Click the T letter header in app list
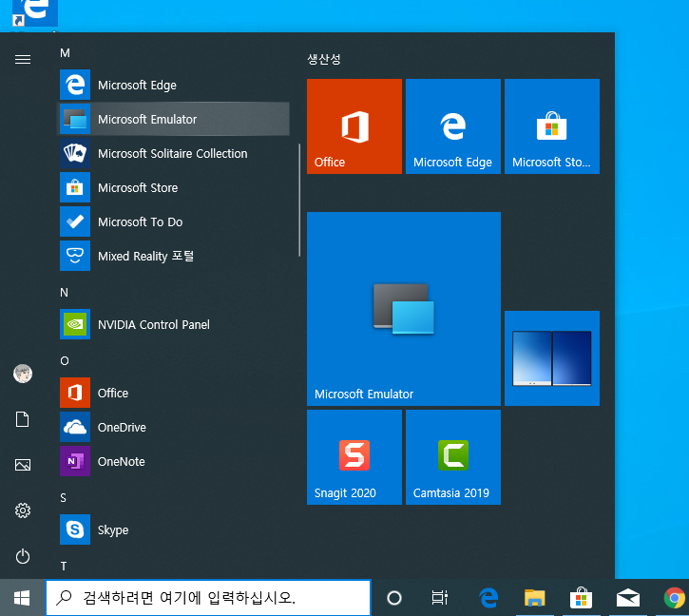Viewport: 689px width, 616px height. (x=64, y=567)
